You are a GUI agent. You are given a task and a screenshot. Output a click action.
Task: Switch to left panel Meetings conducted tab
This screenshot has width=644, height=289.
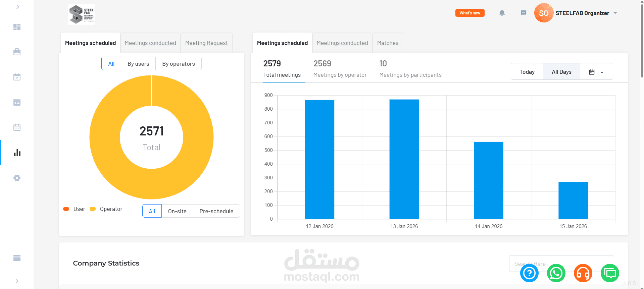(x=150, y=43)
